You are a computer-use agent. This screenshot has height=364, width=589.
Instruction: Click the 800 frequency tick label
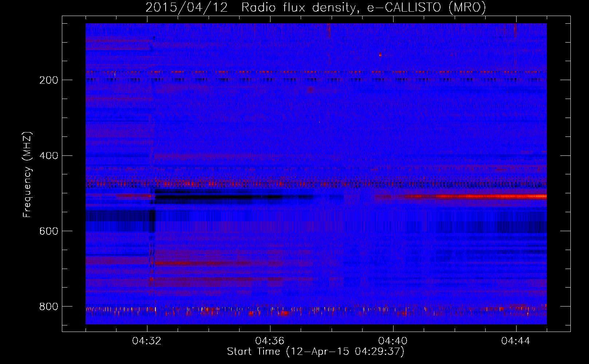coord(49,306)
